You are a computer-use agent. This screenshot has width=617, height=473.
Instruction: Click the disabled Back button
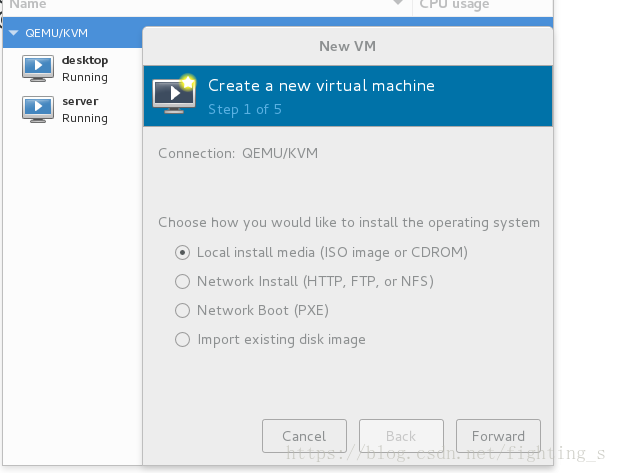(401, 436)
